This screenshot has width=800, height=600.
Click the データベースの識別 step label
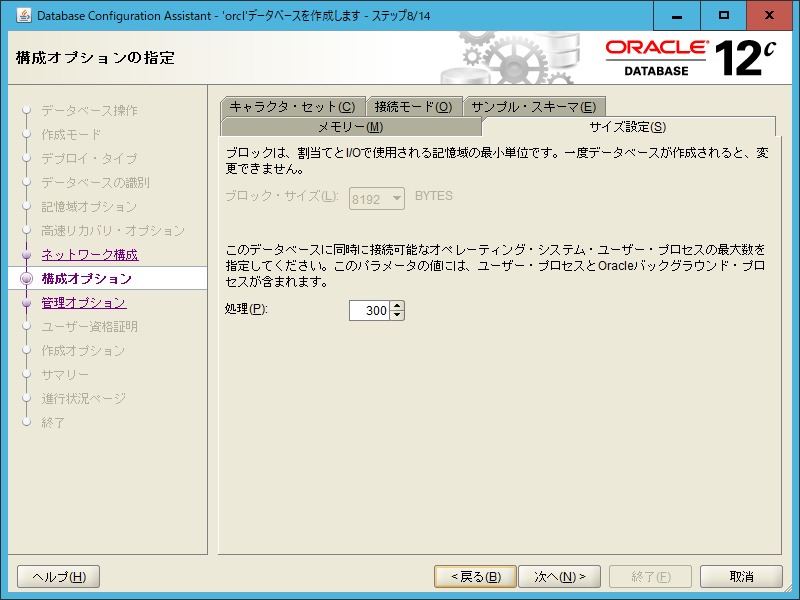click(95, 182)
